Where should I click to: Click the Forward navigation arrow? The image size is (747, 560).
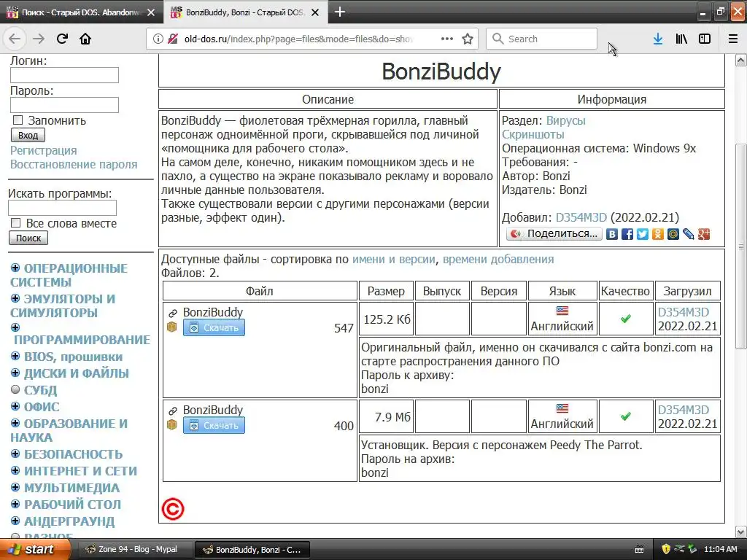(39, 39)
